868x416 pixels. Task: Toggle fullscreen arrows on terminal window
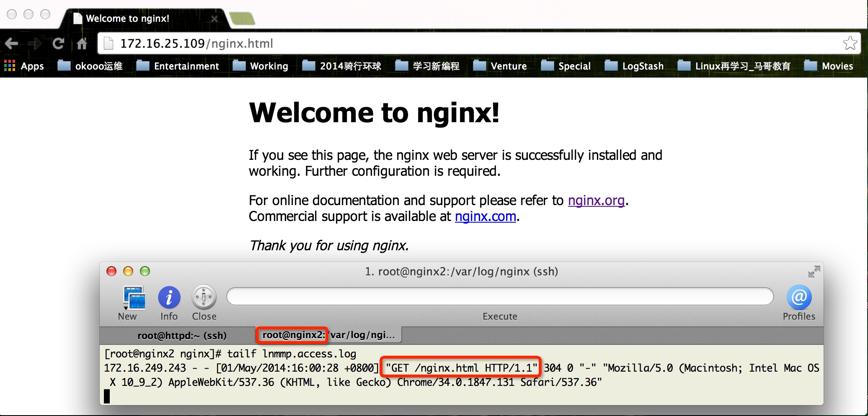tap(814, 272)
